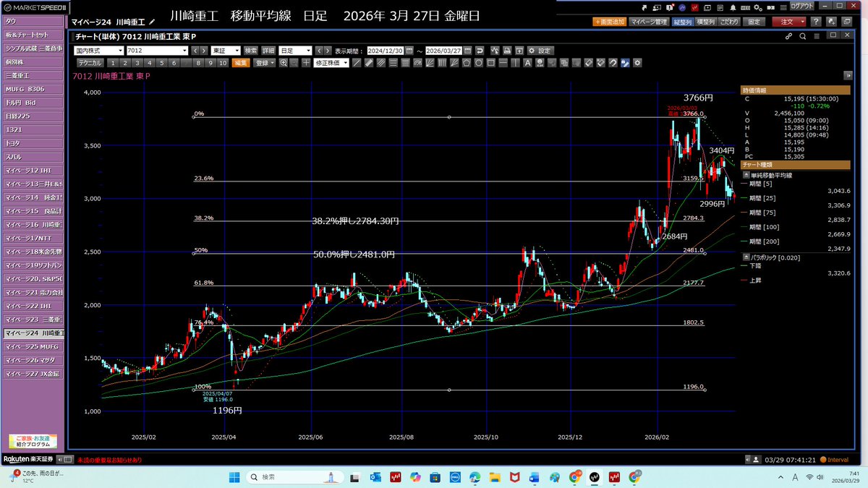
Task: Open the top bar settings gears icon
Action: [758, 8]
